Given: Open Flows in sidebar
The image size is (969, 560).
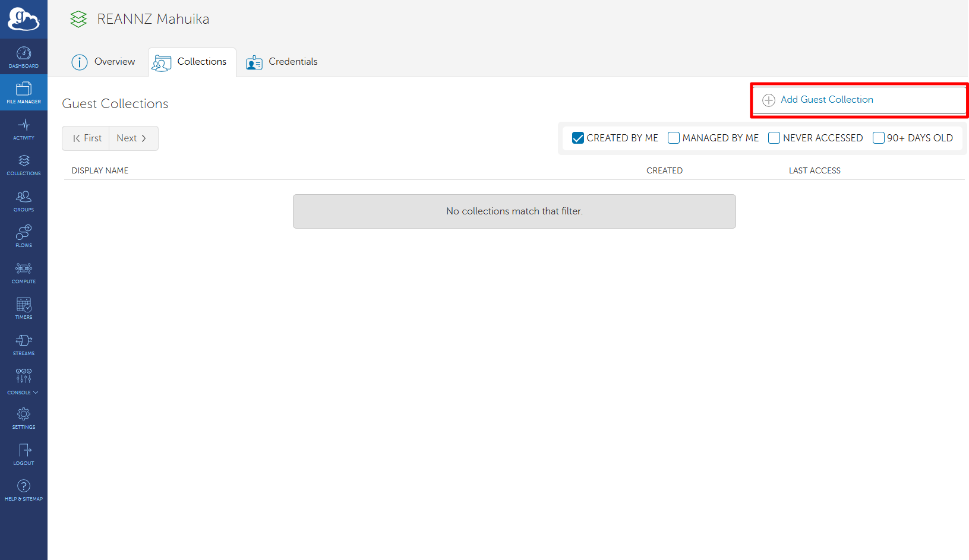Looking at the screenshot, I should [x=24, y=236].
